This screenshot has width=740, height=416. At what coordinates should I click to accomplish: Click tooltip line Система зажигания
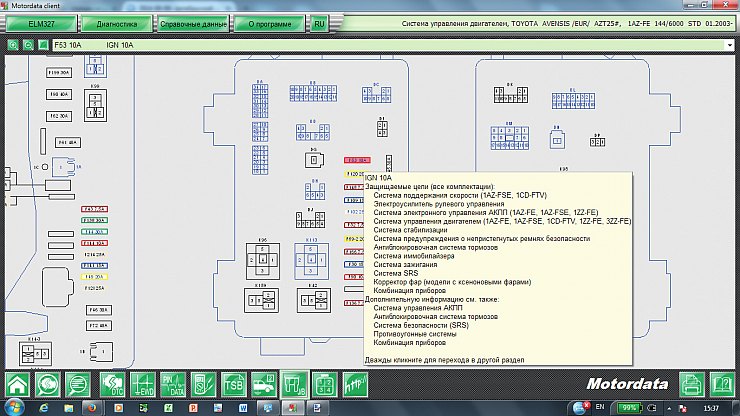click(405, 264)
